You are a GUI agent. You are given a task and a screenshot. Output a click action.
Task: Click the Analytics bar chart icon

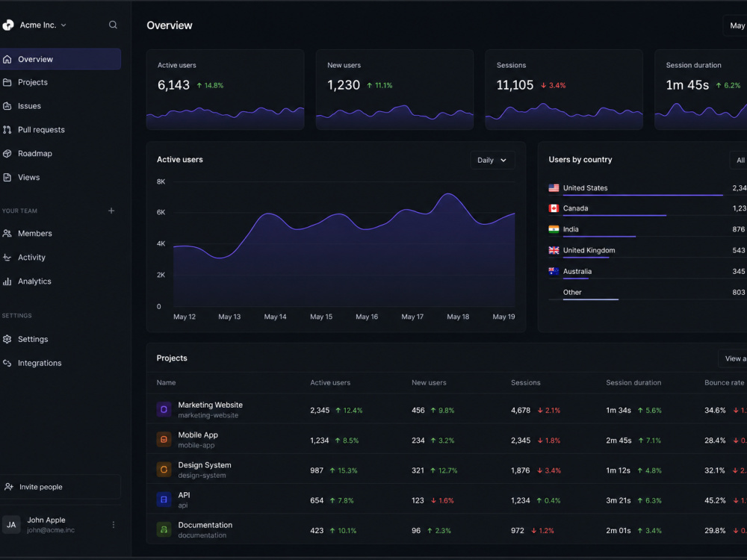pos(7,281)
